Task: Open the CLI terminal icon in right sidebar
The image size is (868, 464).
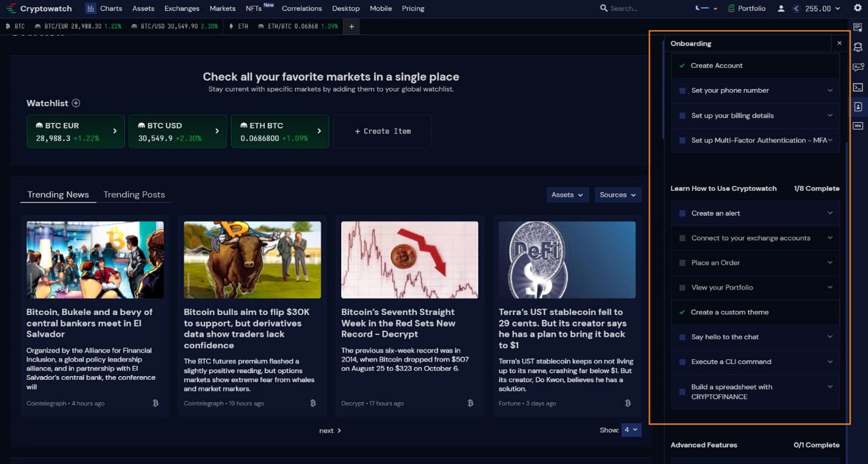Action: [858, 87]
